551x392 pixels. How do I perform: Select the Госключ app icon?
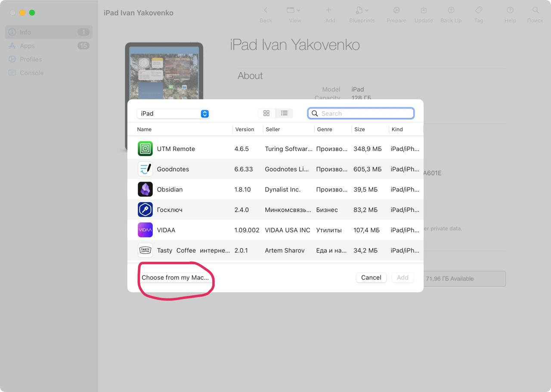[x=145, y=210]
